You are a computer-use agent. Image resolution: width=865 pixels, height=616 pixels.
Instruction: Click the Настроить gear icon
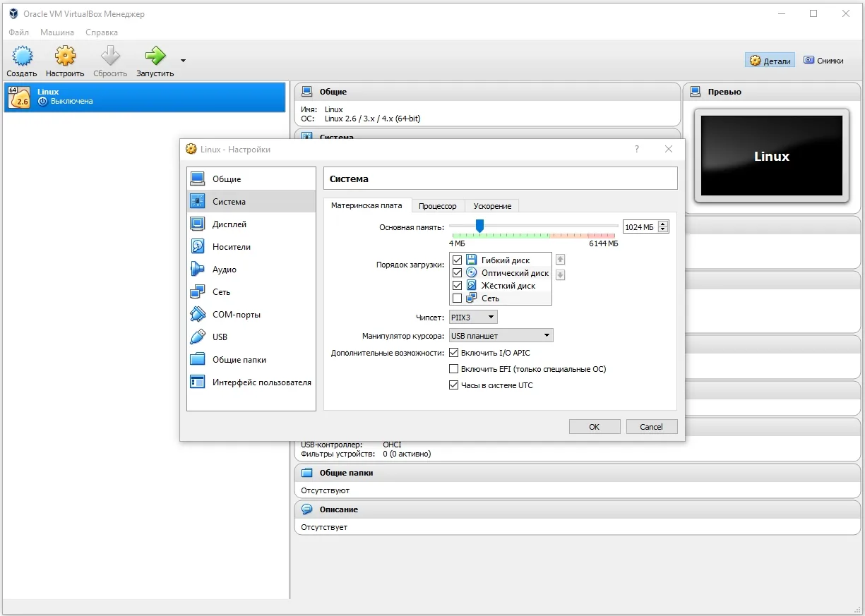[65, 56]
